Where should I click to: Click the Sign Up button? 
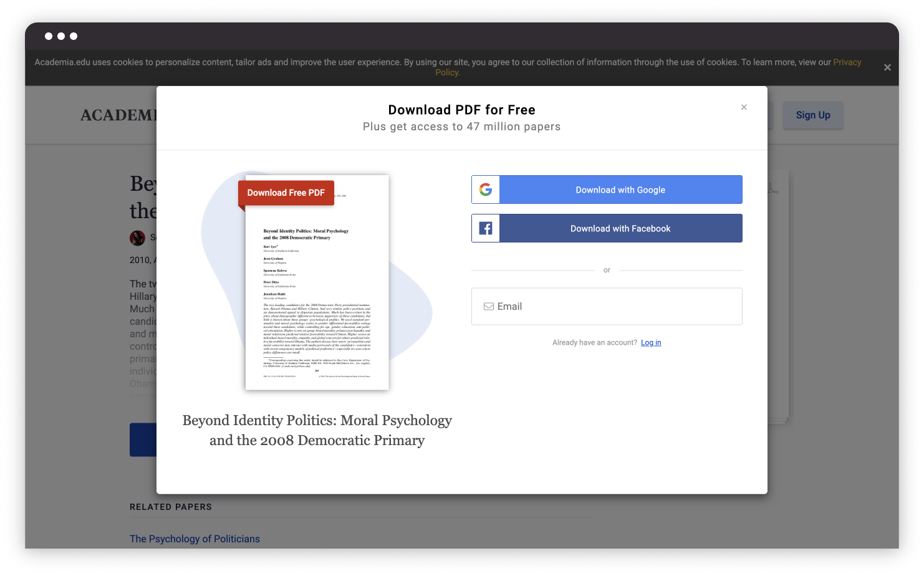point(813,115)
